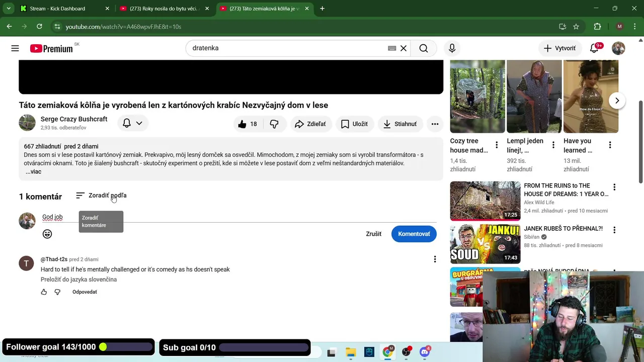644x362 pixels.
Task: Click Preložiť do jazyka slovenčina link
Action: (78, 280)
